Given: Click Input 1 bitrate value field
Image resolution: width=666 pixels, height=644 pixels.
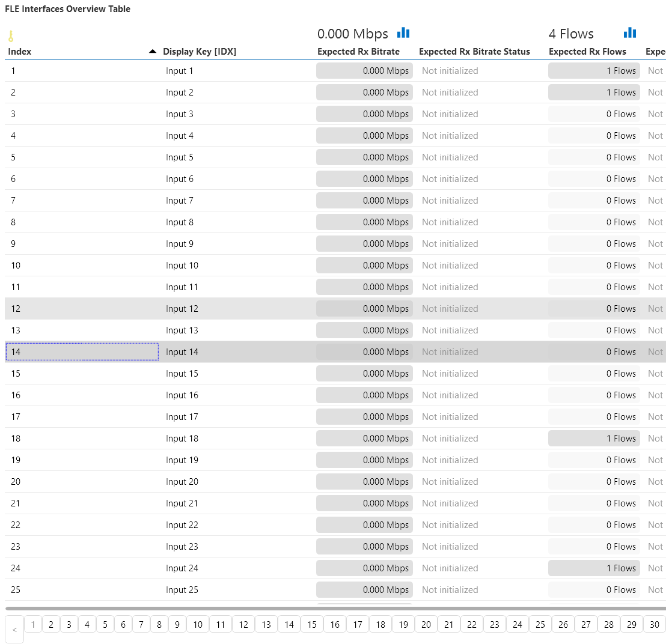Looking at the screenshot, I should click(364, 71).
